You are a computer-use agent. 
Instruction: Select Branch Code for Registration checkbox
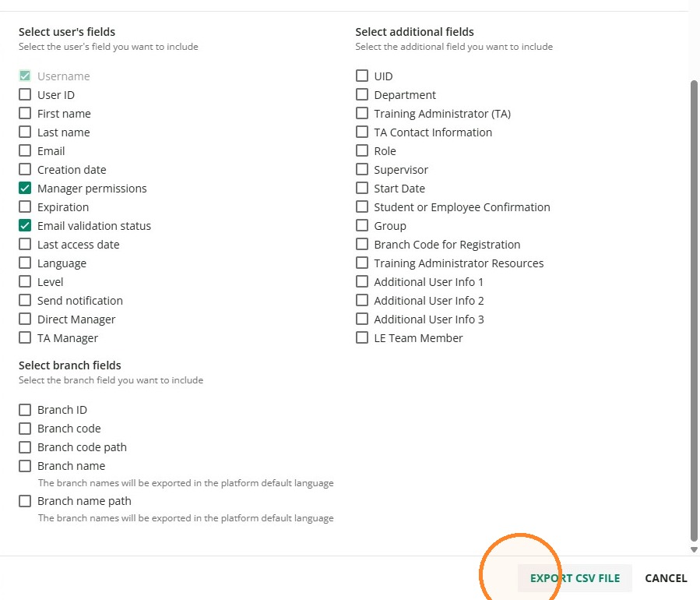362,245
